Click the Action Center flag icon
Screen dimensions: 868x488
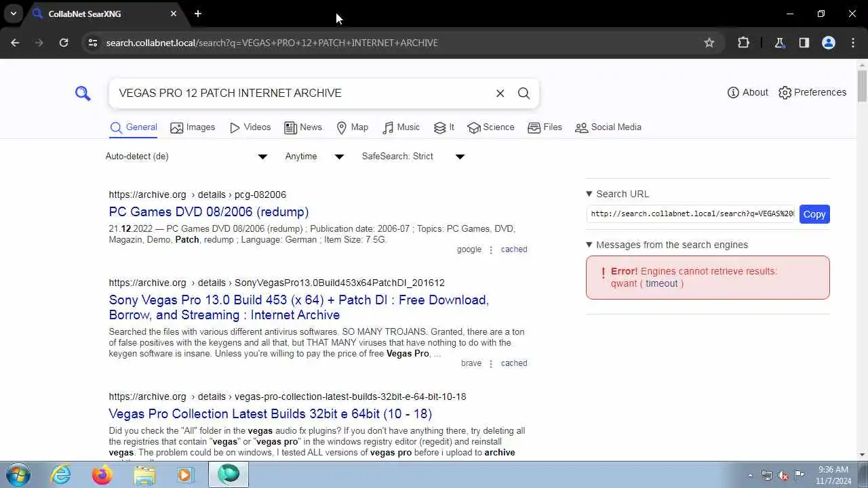click(x=800, y=475)
